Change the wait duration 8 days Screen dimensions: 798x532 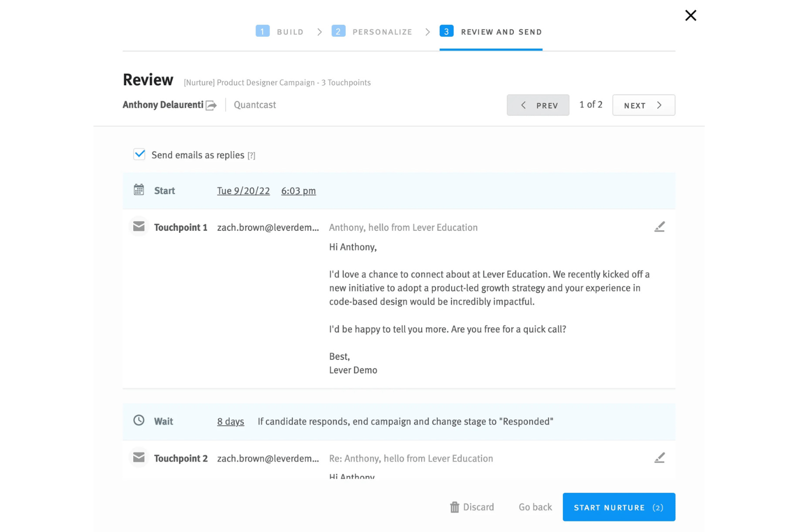click(x=231, y=422)
